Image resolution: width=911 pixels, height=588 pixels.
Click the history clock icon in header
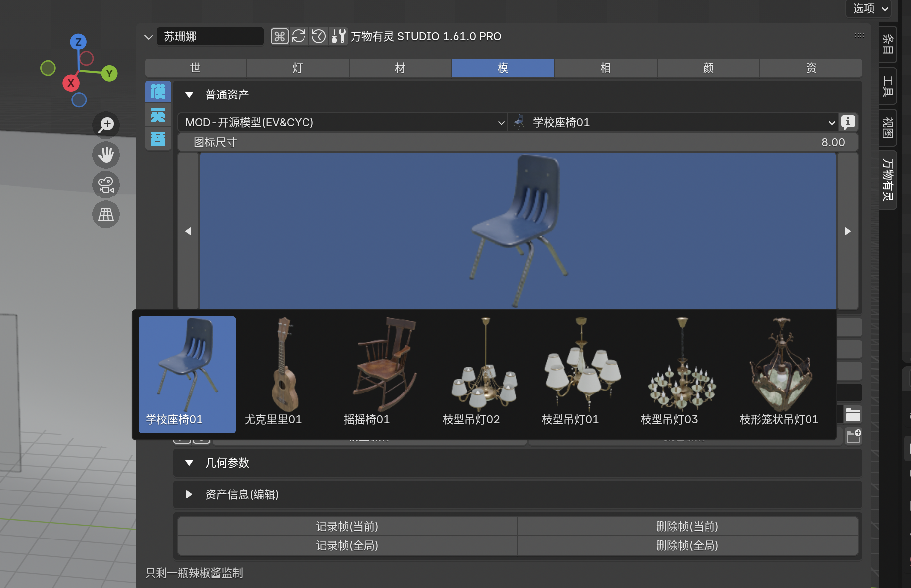[x=318, y=36]
